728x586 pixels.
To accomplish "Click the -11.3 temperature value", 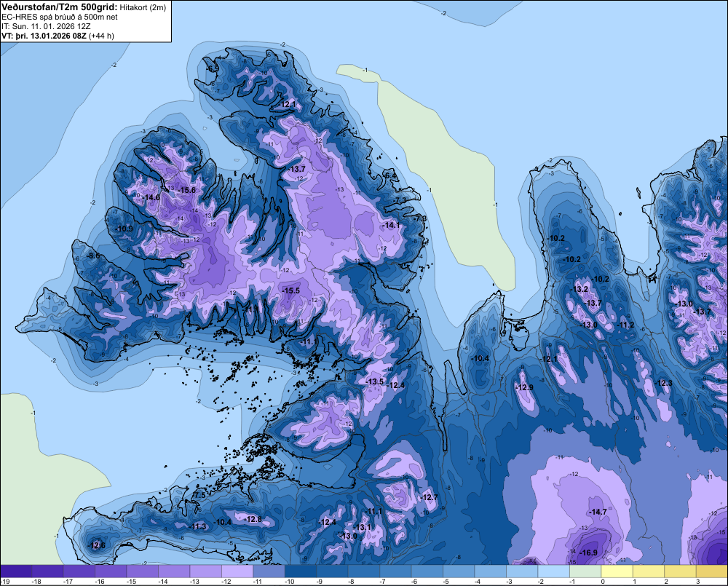I will [x=197, y=526].
